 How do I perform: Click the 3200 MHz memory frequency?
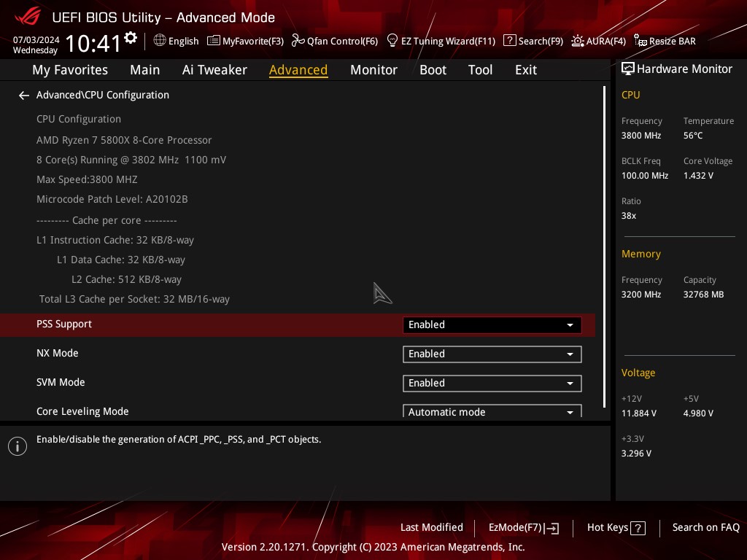(x=640, y=295)
